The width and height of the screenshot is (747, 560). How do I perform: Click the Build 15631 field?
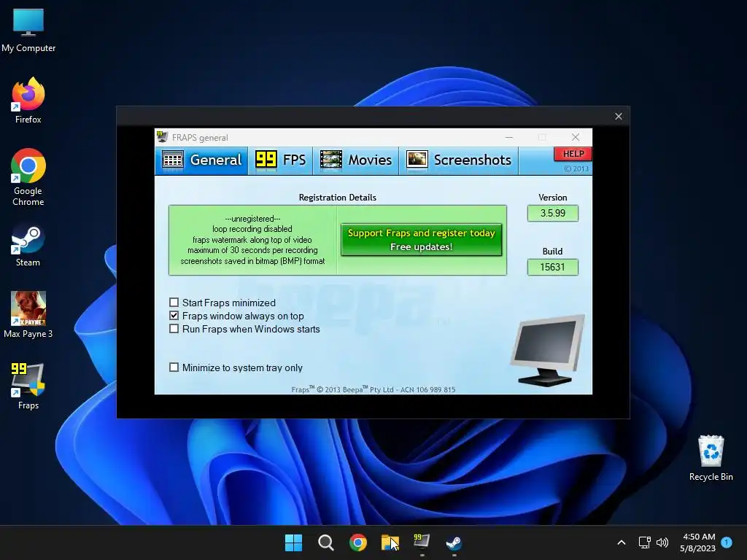pos(553,267)
